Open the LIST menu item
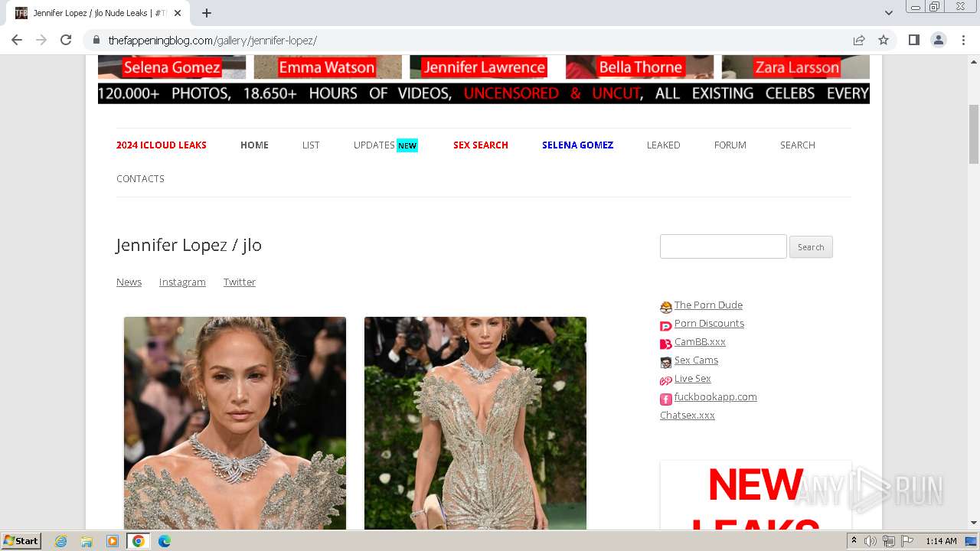Screen dimensions: 980x551 pos(311,145)
